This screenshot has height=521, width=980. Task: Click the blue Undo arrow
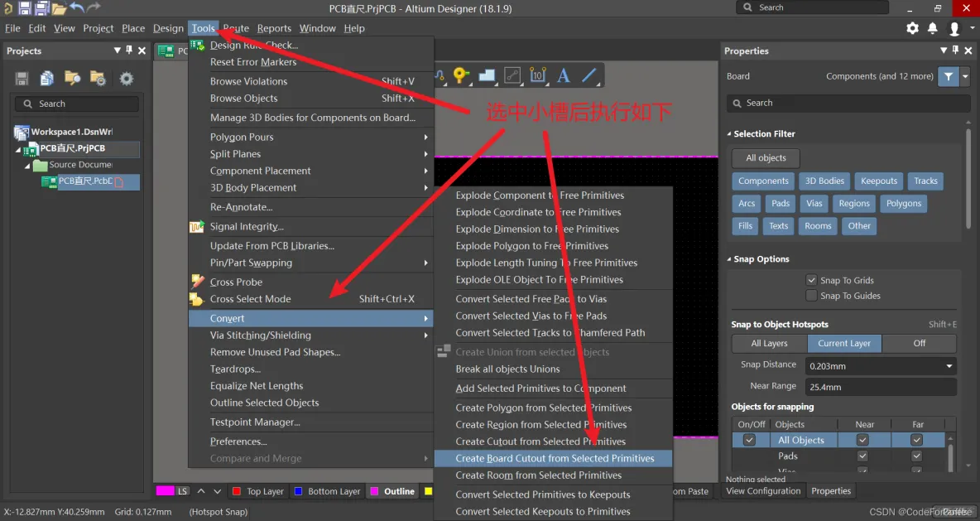click(x=77, y=7)
